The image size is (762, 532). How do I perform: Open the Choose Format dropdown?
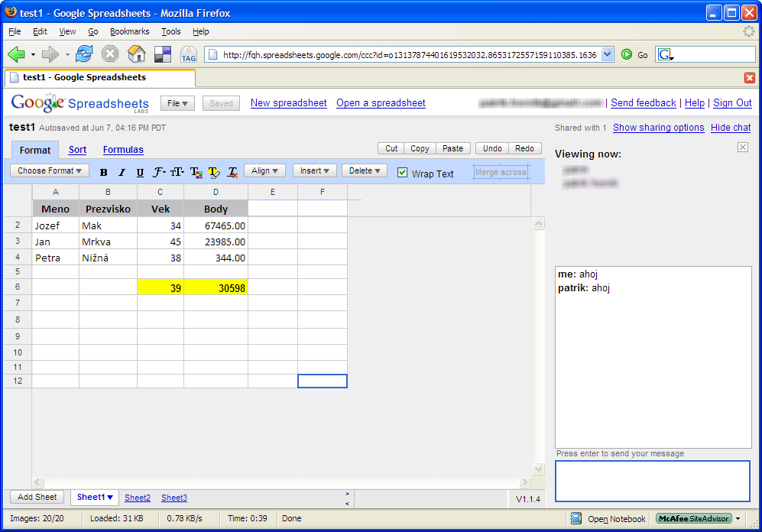[49, 170]
